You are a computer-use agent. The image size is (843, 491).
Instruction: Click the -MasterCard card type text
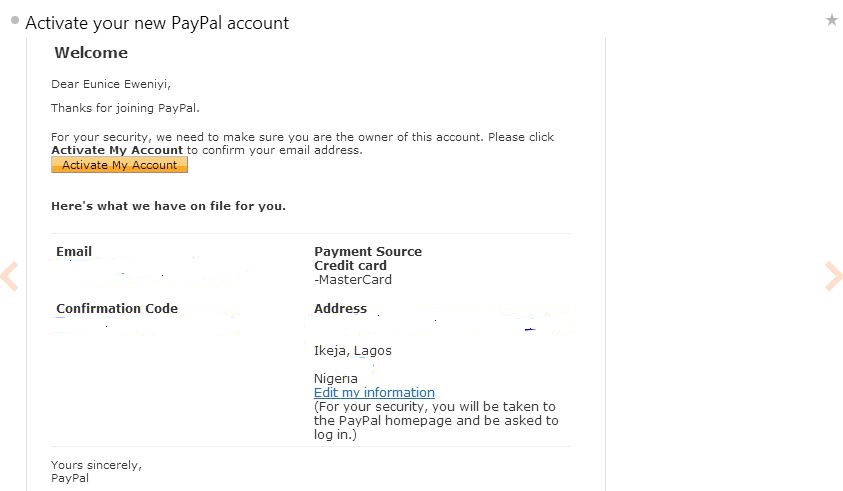click(x=353, y=280)
